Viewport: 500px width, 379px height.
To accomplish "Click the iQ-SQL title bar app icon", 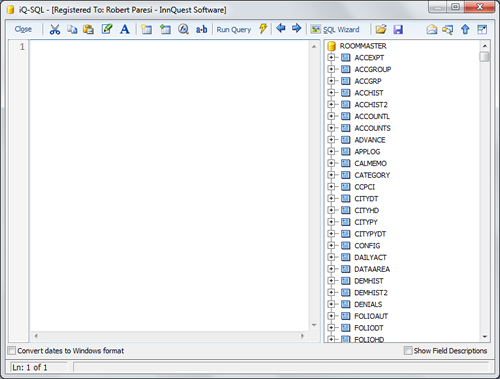I will pos(11,10).
